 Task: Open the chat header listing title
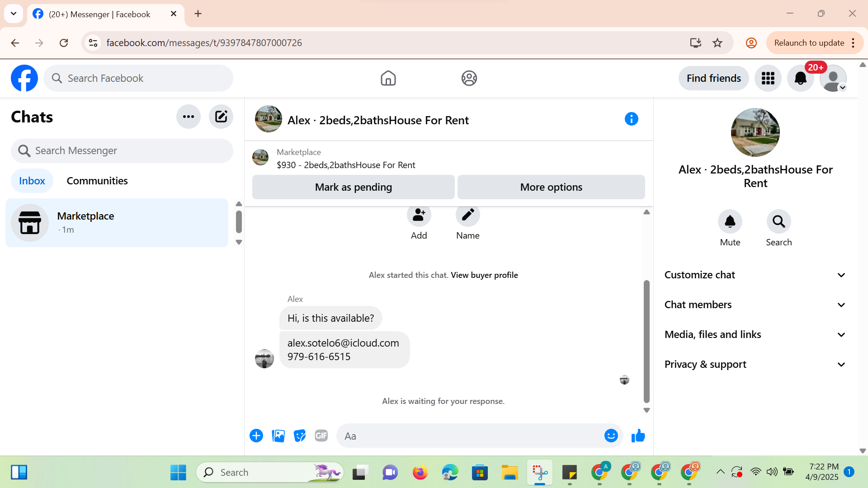coord(378,120)
